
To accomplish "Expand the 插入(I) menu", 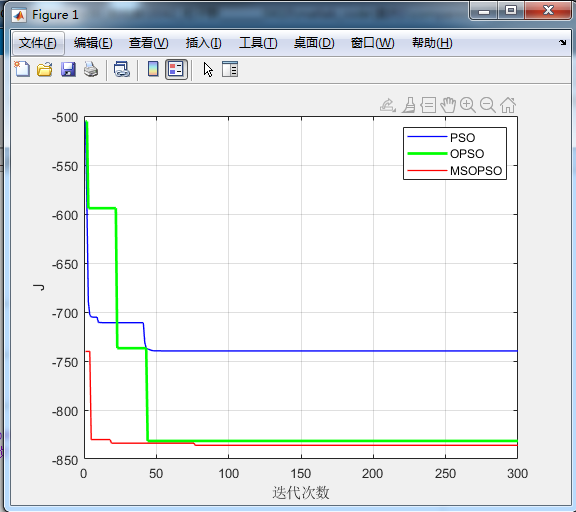I will 204,43.
